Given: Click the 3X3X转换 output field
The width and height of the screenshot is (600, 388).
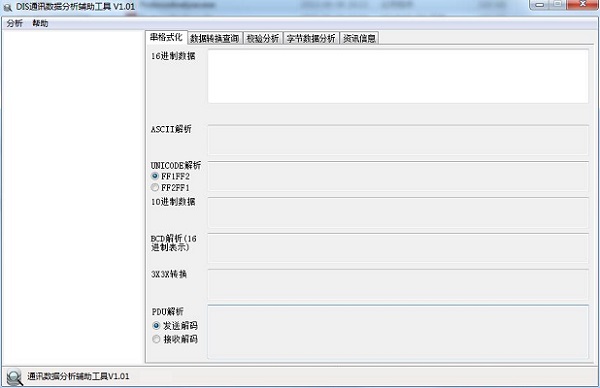Looking at the screenshot, I should 398,284.
